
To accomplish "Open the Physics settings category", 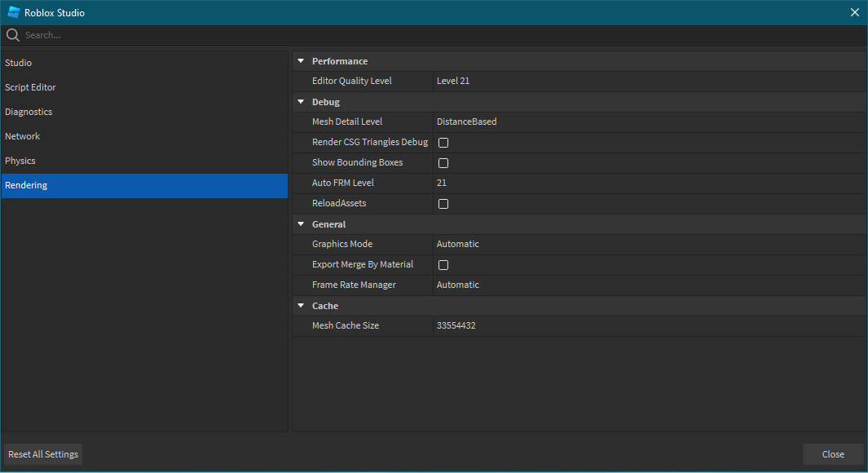I will [x=144, y=161].
